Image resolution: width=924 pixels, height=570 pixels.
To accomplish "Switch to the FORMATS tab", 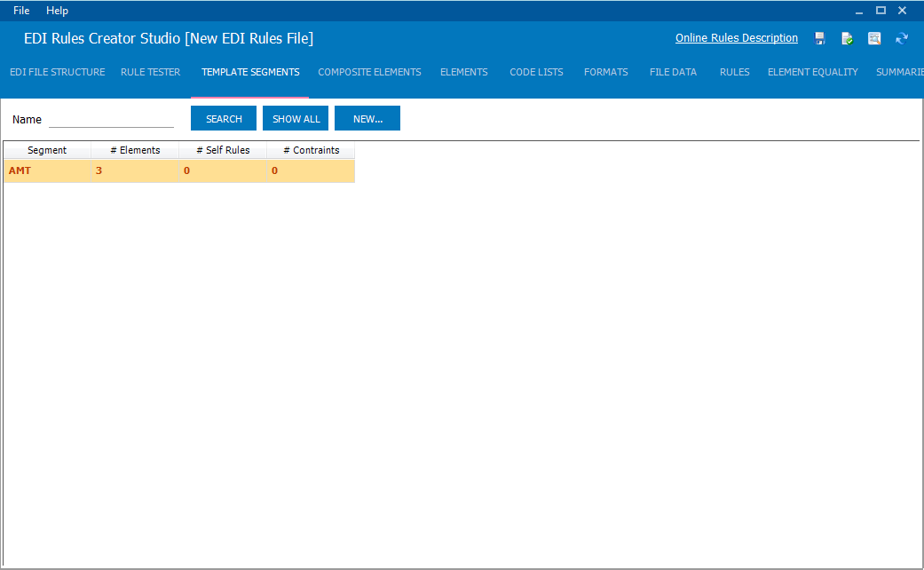I will pyautogui.click(x=605, y=72).
